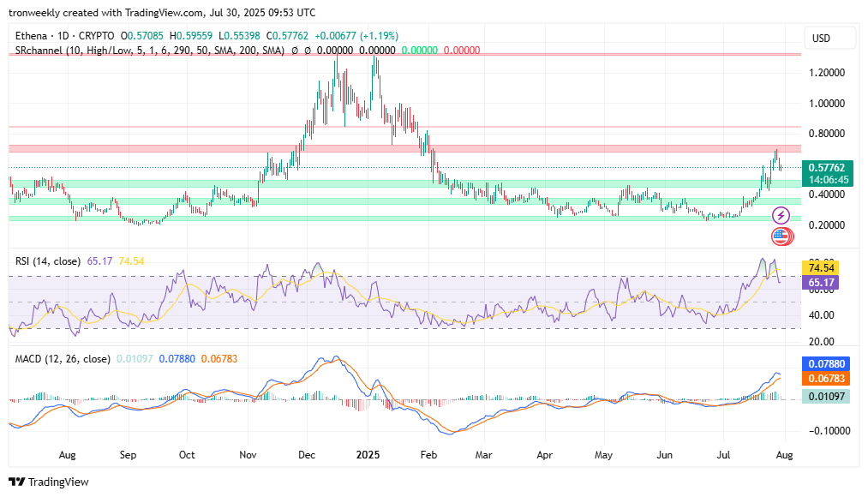The width and height of the screenshot is (868, 497).
Task: Click the SRchannel indicator legend name
Action: pos(149,51)
